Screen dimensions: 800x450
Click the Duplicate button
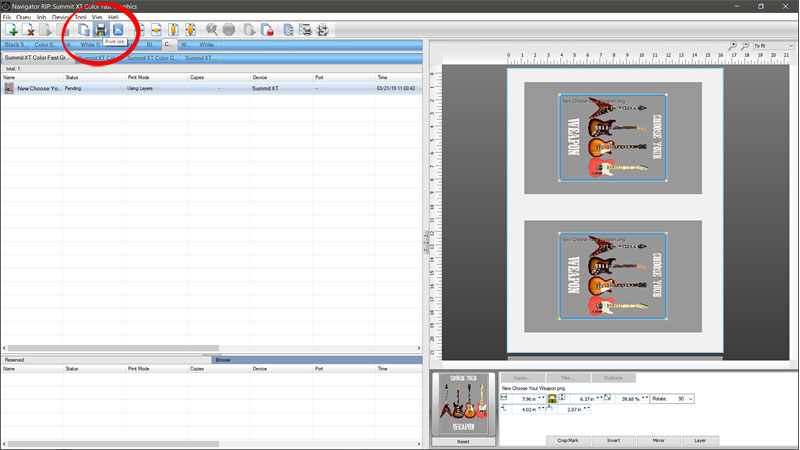pos(613,378)
